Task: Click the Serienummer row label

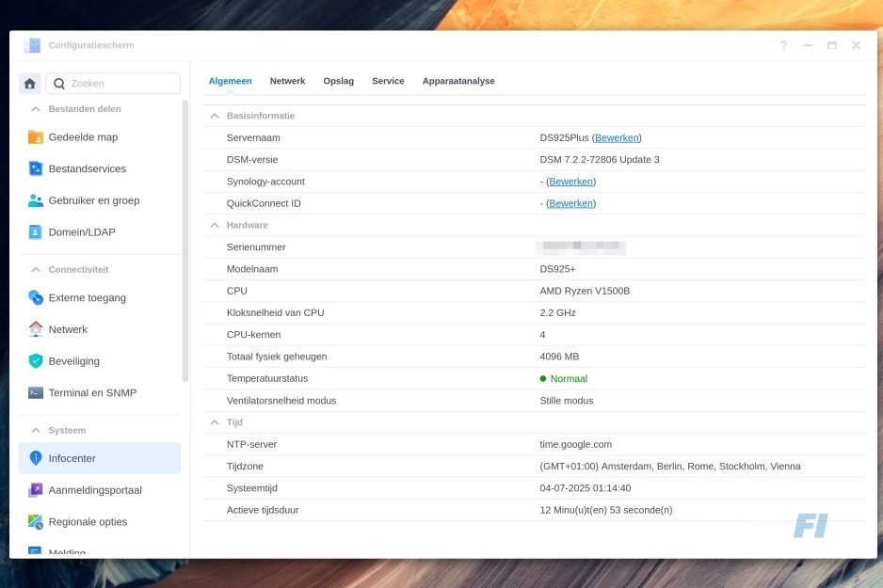Action: (256, 247)
